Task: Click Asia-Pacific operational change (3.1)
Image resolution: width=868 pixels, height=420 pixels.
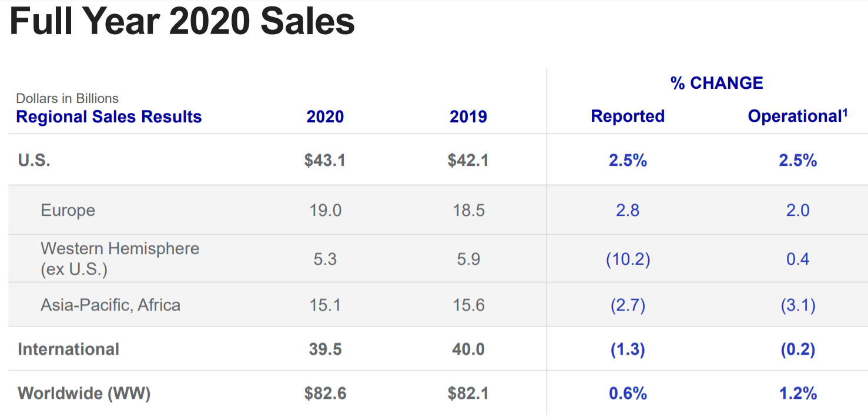Action: [797, 305]
